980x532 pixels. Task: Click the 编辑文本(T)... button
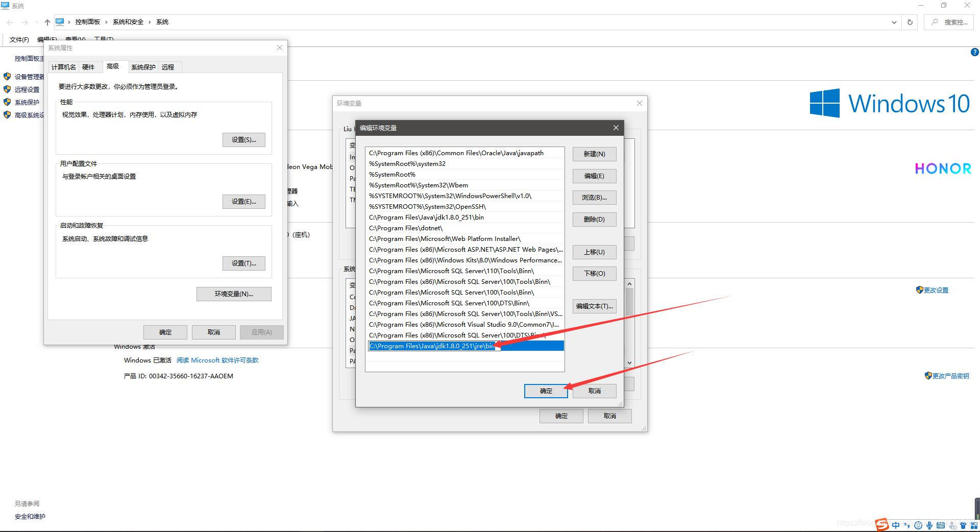pyautogui.click(x=594, y=306)
